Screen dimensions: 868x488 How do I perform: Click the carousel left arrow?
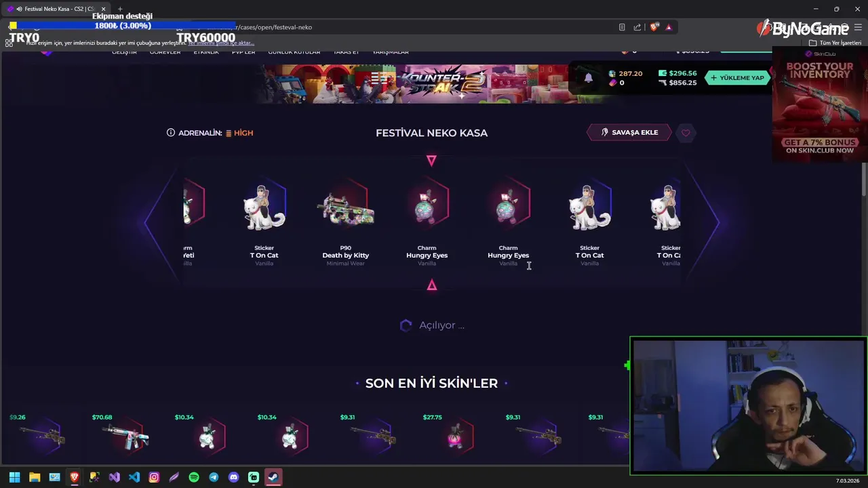pyautogui.click(x=160, y=222)
